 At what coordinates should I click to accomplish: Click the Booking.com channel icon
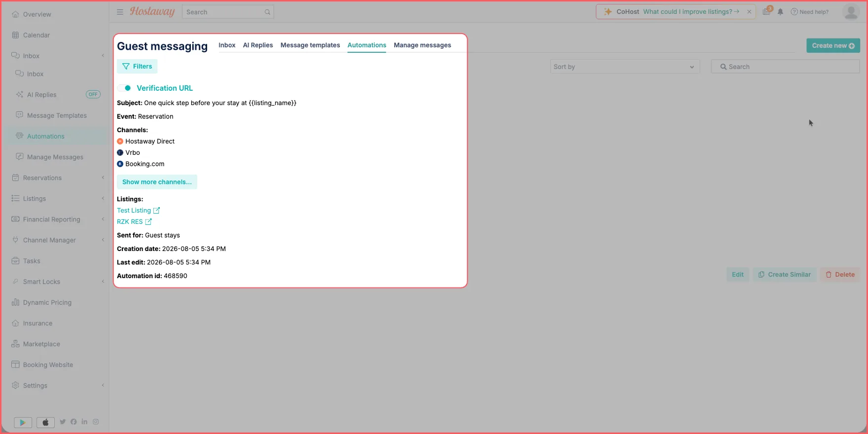pyautogui.click(x=120, y=164)
